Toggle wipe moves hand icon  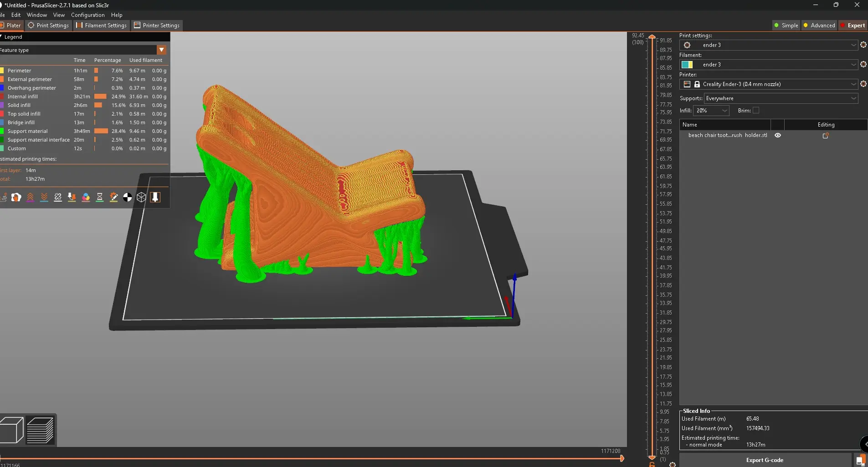coord(16,197)
